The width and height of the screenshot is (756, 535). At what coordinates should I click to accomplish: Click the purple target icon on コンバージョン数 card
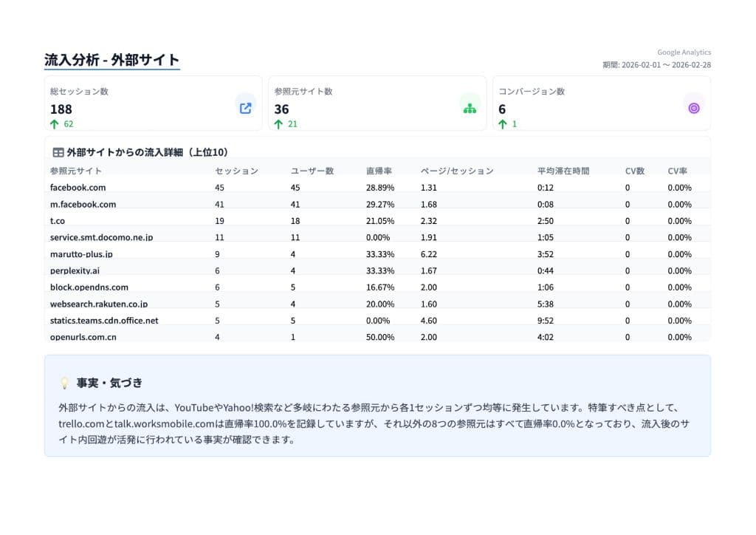(693, 107)
